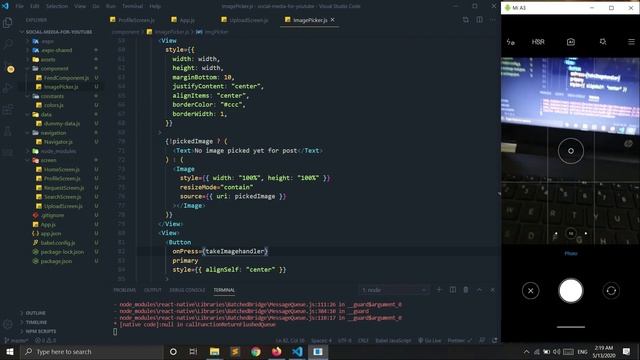Expand the OUTLINE section

click(36, 313)
